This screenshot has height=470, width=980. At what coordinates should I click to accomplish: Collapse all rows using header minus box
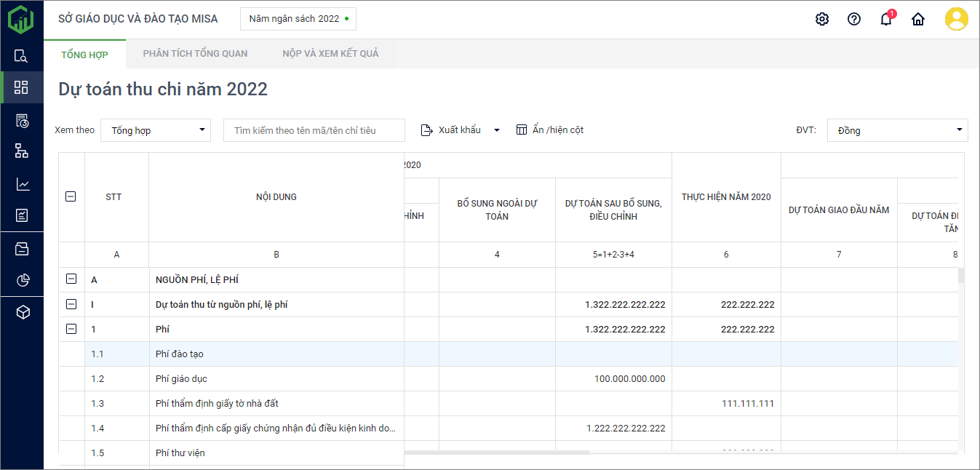pyautogui.click(x=71, y=196)
